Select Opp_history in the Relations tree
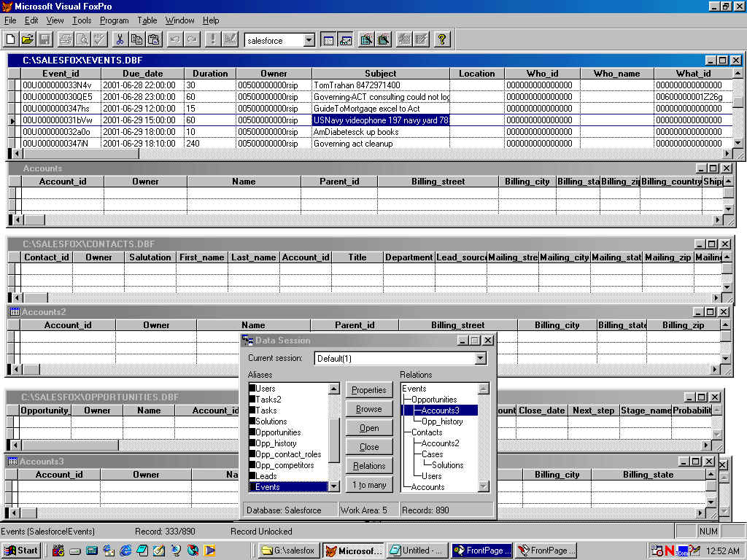This screenshot has height=560, width=747. coord(442,421)
